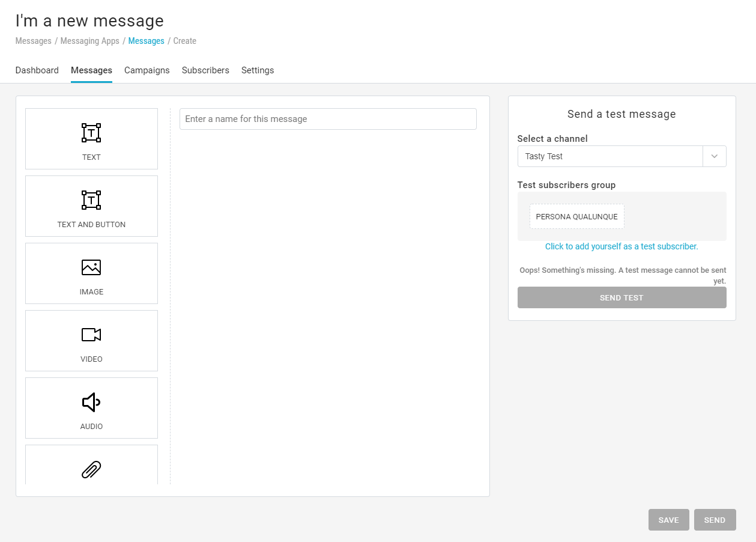Image resolution: width=756 pixels, height=542 pixels.
Task: Go to the Subscribers tab
Action: pos(205,70)
